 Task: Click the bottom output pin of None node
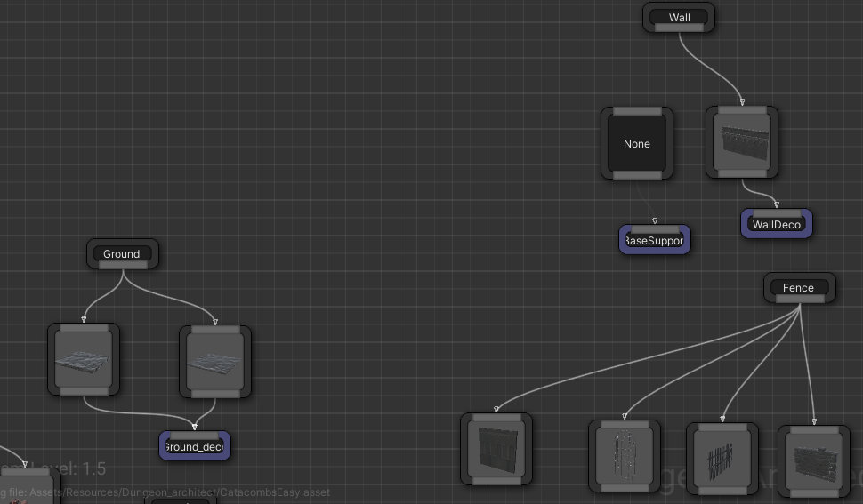(x=637, y=176)
